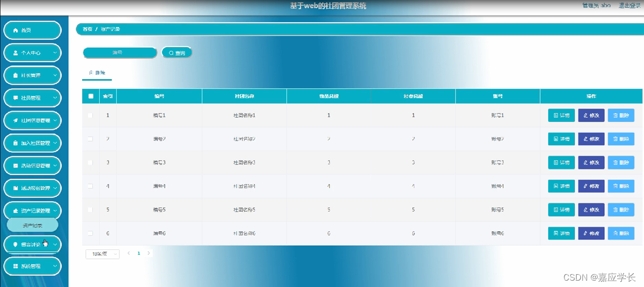The width and height of the screenshot is (644, 287).
Task: Click 删除 for row 编号4
Action: [x=621, y=186]
